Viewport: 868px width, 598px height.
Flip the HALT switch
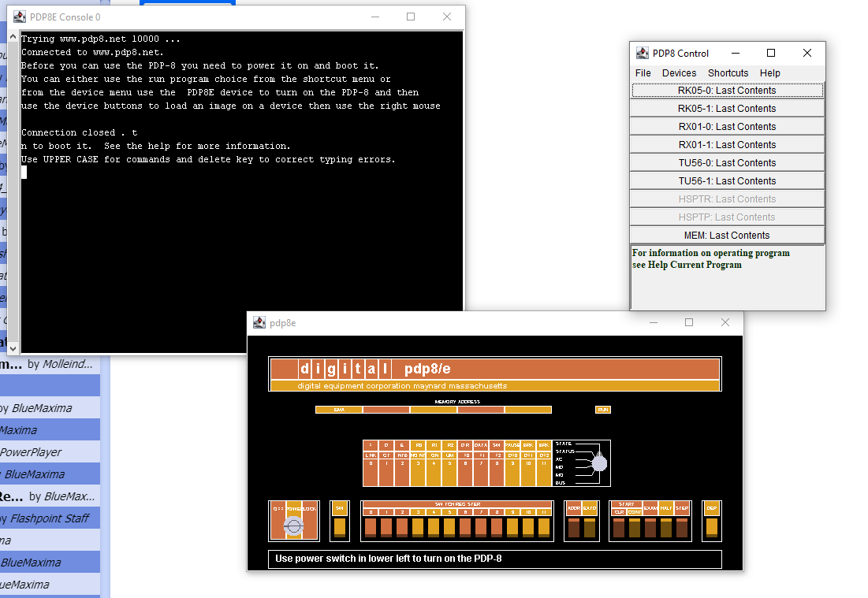666,528
